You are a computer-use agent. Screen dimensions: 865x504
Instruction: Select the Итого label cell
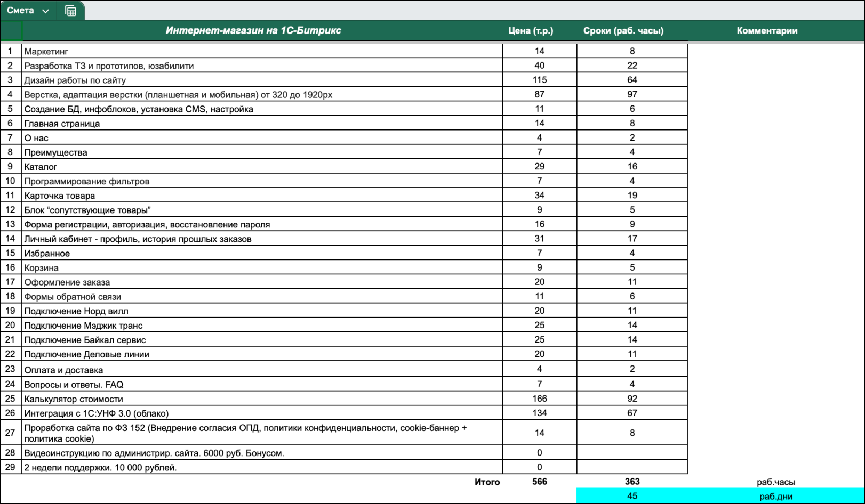pyautogui.click(x=487, y=482)
